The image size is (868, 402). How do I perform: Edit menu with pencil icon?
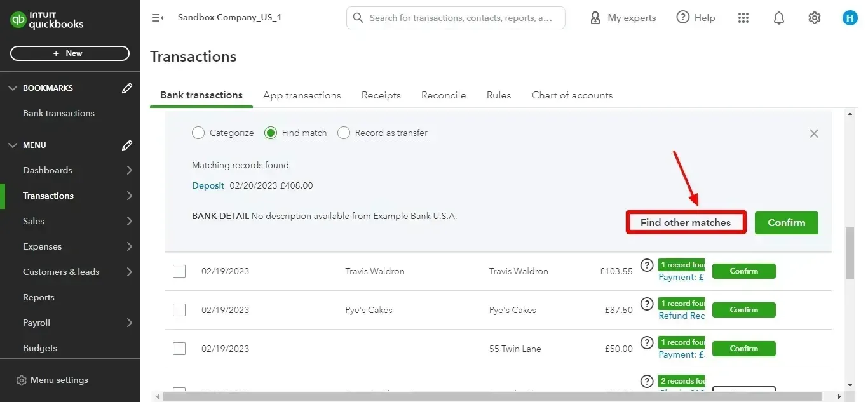(x=127, y=145)
